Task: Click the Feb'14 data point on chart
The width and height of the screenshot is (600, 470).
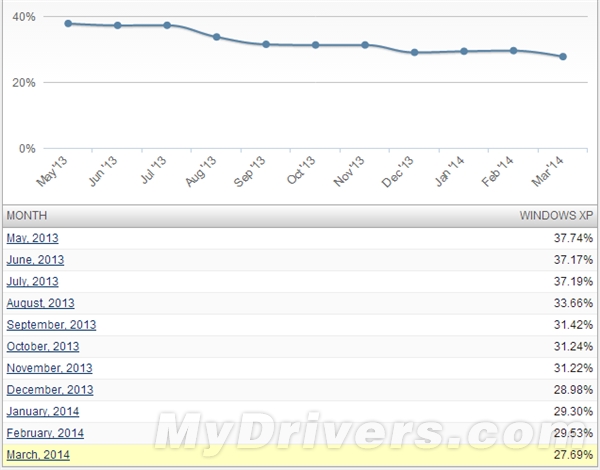Action: pos(514,51)
